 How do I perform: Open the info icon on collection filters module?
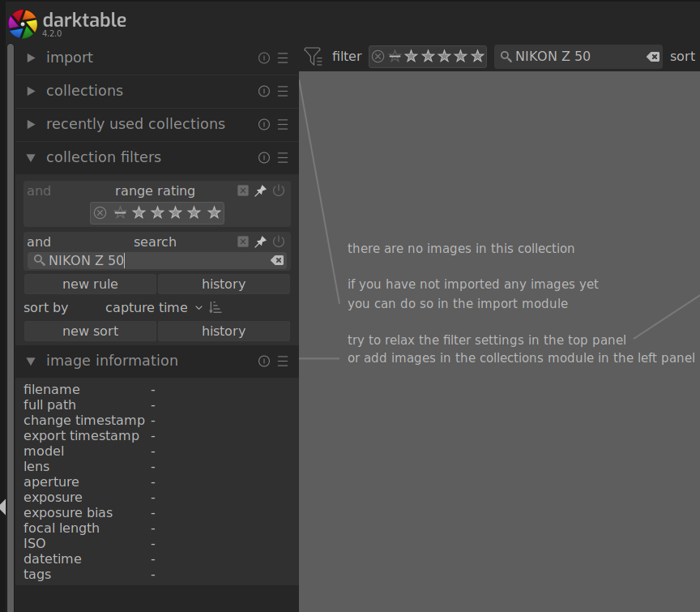click(x=263, y=158)
